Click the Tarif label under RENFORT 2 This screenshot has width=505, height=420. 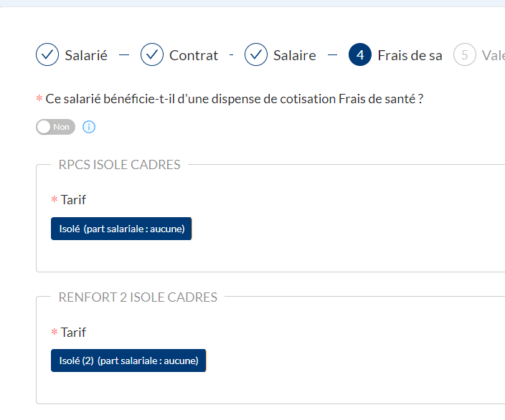pos(73,333)
